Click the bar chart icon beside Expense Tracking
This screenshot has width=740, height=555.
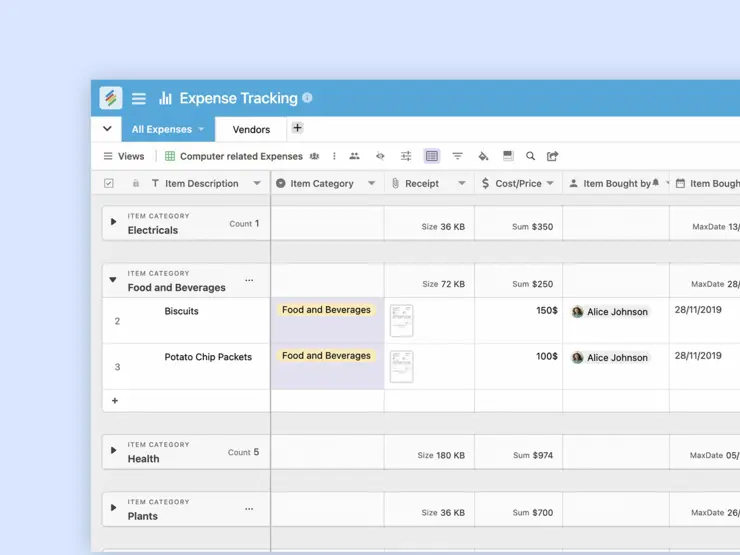point(165,98)
